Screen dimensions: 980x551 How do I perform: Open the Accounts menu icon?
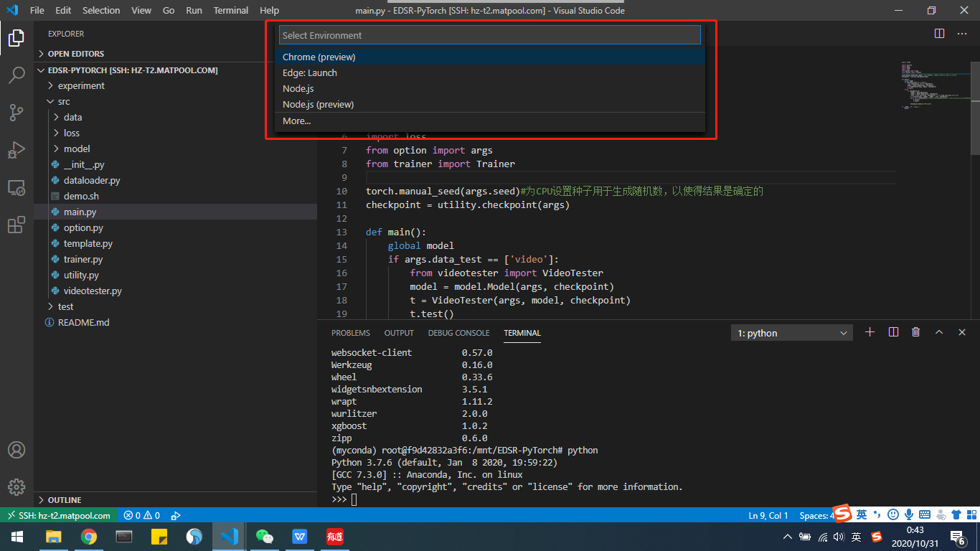17,450
